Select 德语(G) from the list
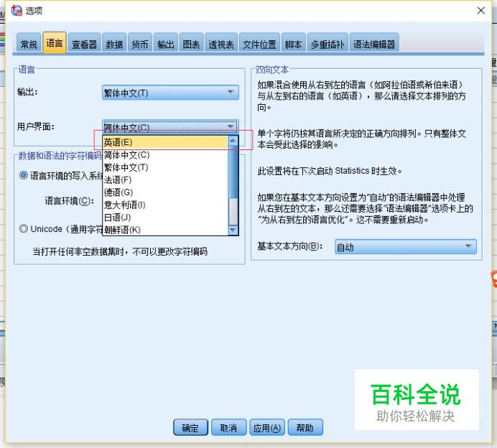This screenshot has width=497, height=448. click(165, 192)
